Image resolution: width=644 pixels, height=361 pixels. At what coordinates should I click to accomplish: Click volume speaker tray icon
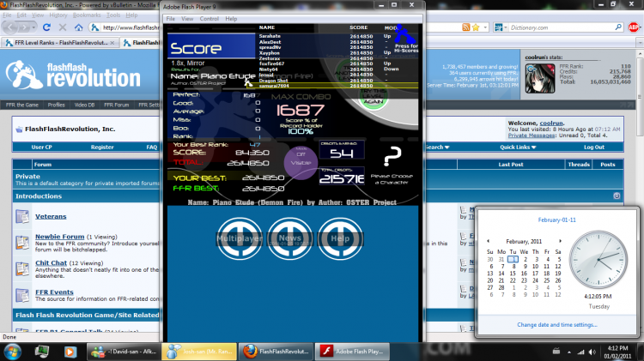[592, 352]
